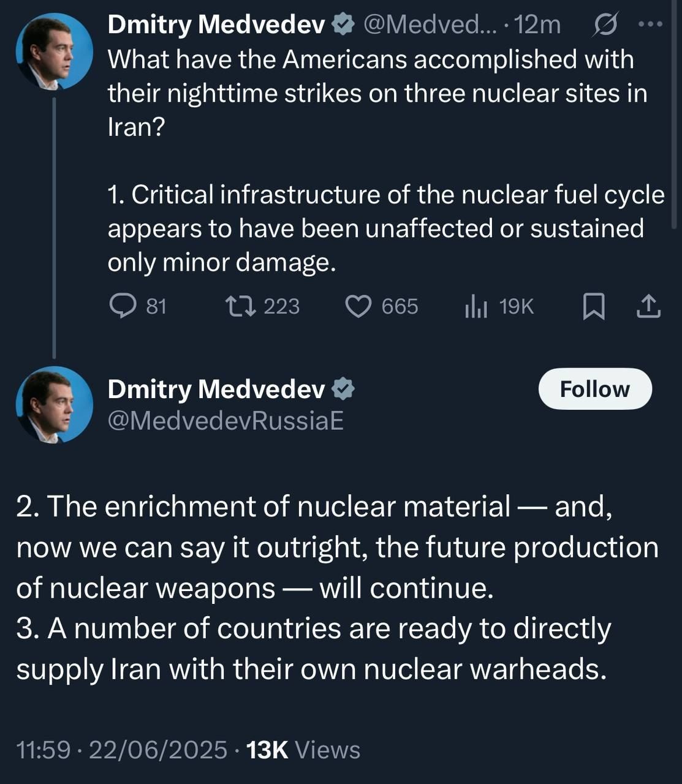The image size is (682, 784).
Task: Open the three-dot more options menu
Action: pos(650,24)
